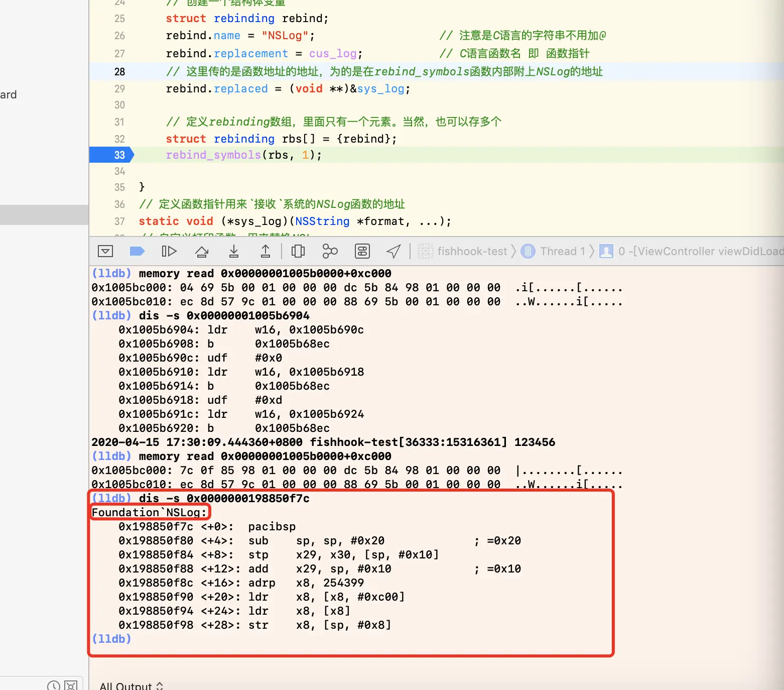The image size is (784, 690).
Task: Open Environment Overrides panel icon
Action: pos(362,251)
